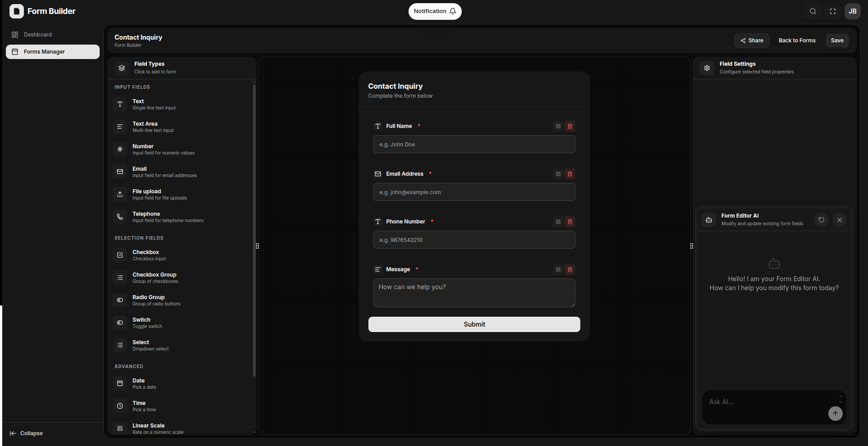Close the Form Editor AI panel
The width and height of the screenshot is (868, 446).
pyautogui.click(x=840, y=220)
